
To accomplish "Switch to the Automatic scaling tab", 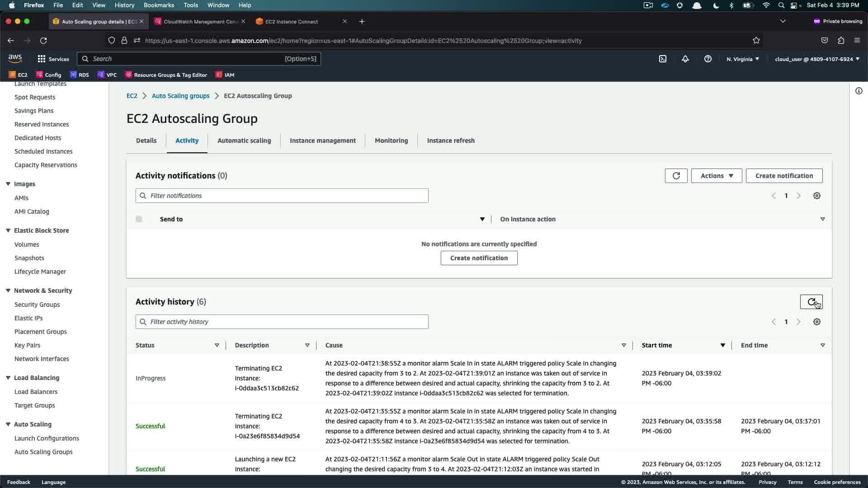I will pyautogui.click(x=244, y=141).
